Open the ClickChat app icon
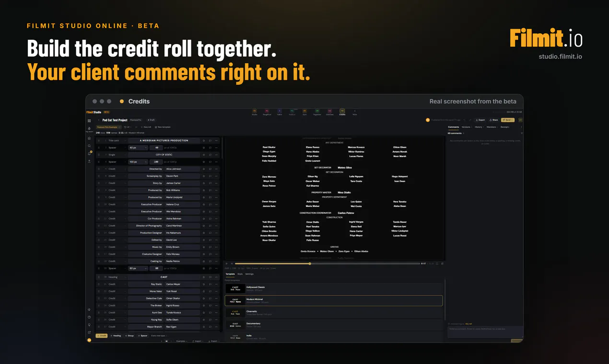609x364 pixels. pyautogui.click(x=330, y=112)
